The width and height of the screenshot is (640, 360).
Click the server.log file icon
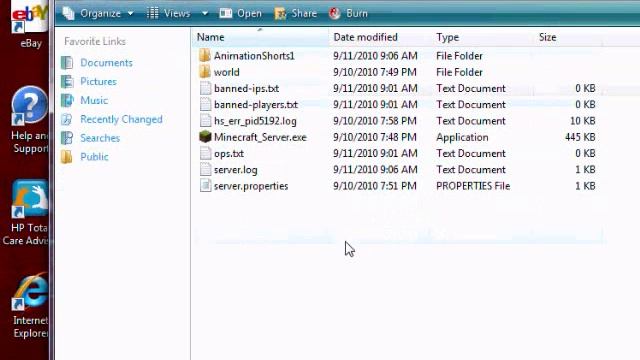[x=205, y=169]
